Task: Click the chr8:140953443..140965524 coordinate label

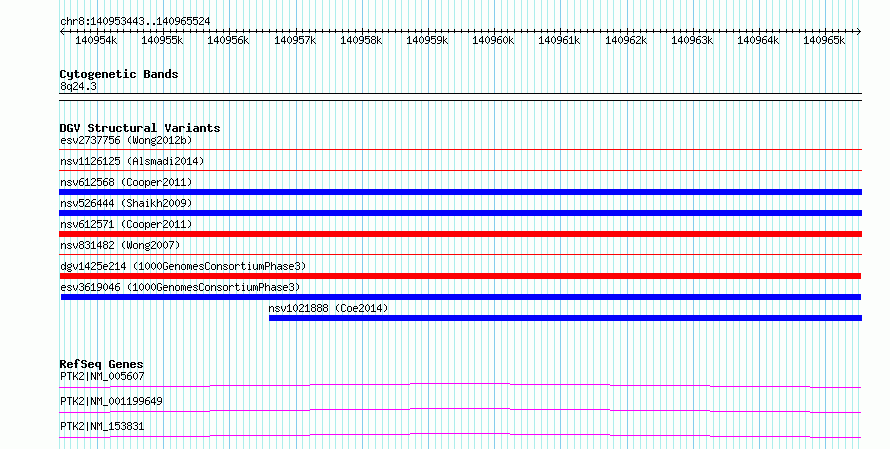Action: click(x=135, y=22)
